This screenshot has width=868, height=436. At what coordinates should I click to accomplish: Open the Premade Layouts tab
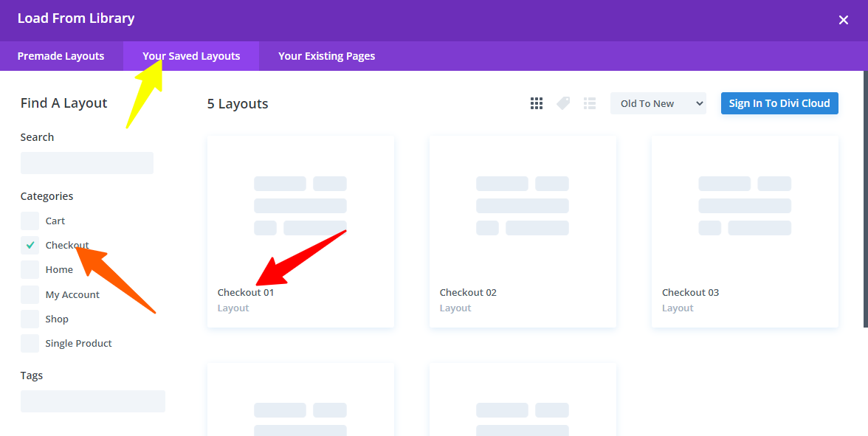click(61, 56)
